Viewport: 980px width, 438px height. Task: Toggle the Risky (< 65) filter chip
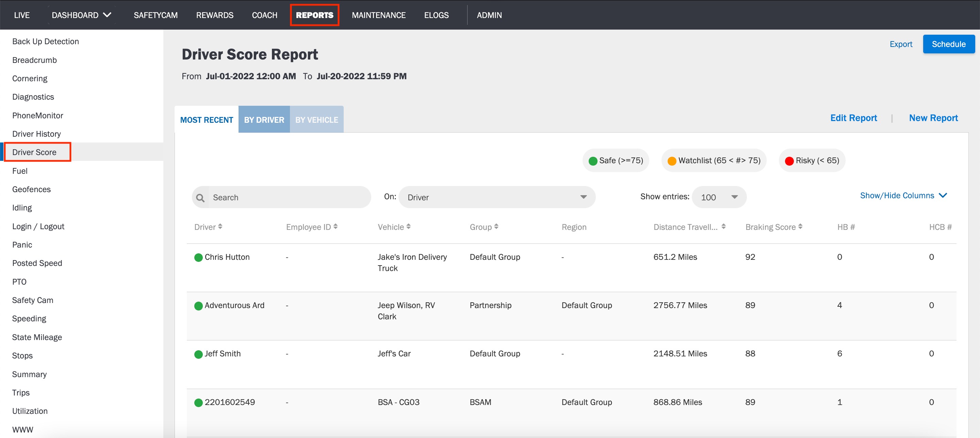tap(812, 161)
